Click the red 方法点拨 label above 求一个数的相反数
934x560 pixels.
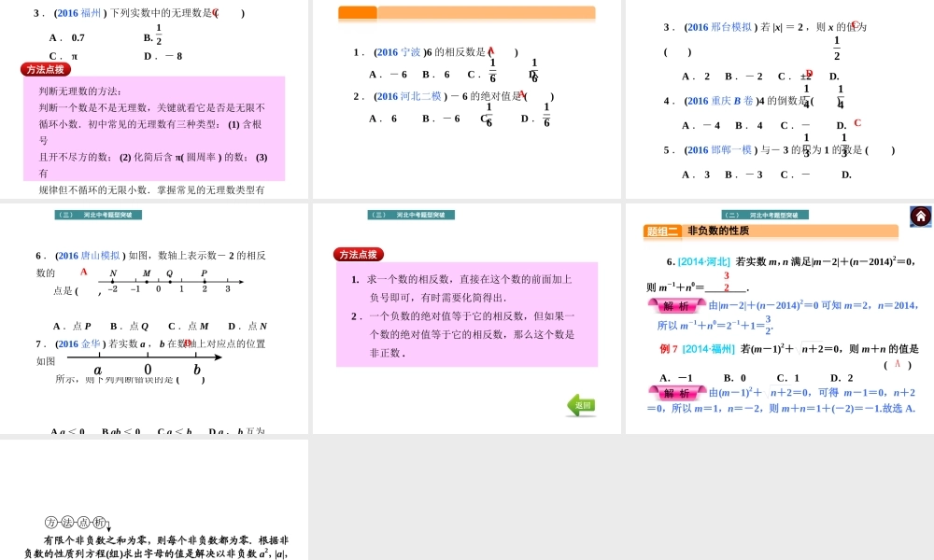[x=359, y=255]
